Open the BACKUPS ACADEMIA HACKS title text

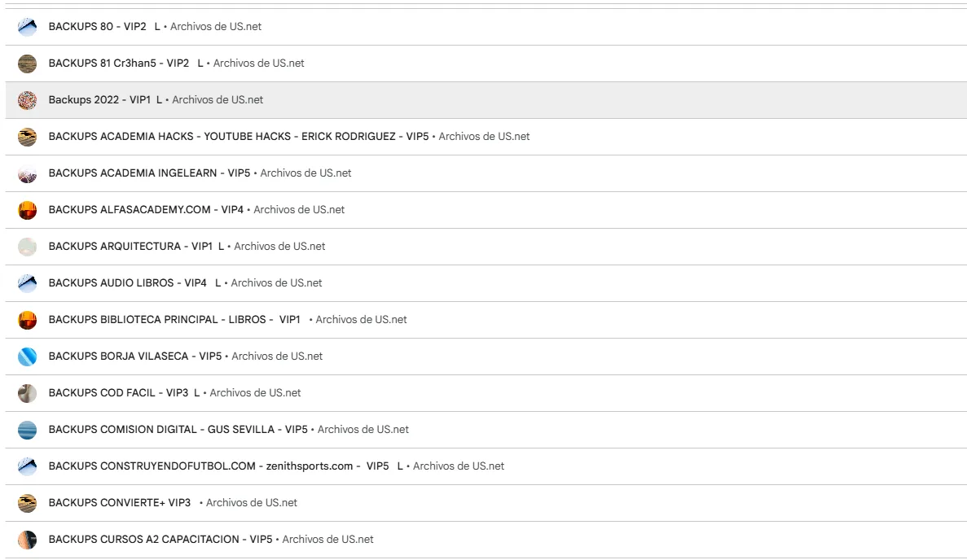click(238, 137)
